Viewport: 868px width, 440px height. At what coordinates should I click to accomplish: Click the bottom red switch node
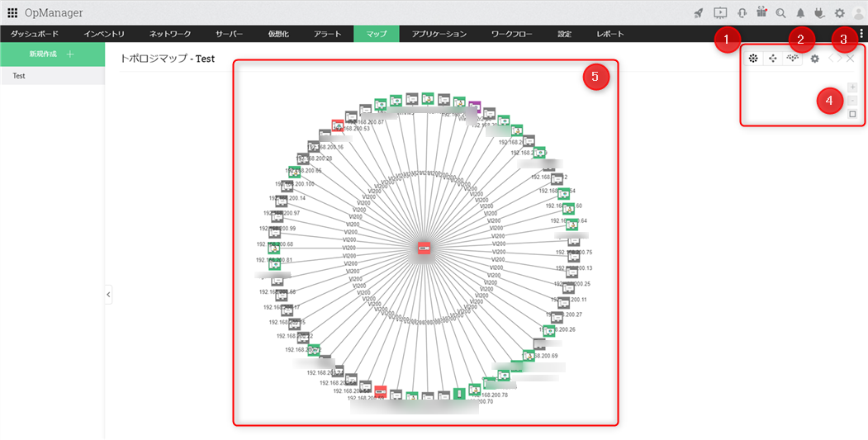point(380,392)
